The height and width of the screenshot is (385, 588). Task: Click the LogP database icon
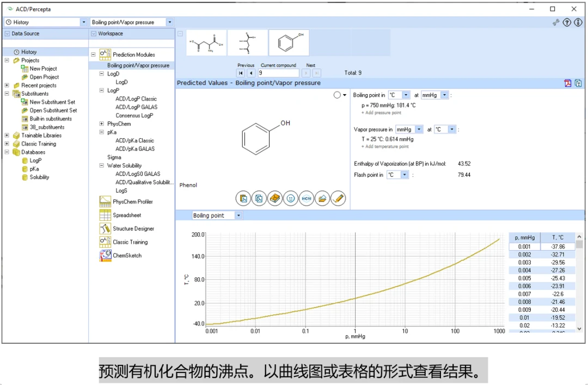point(24,160)
